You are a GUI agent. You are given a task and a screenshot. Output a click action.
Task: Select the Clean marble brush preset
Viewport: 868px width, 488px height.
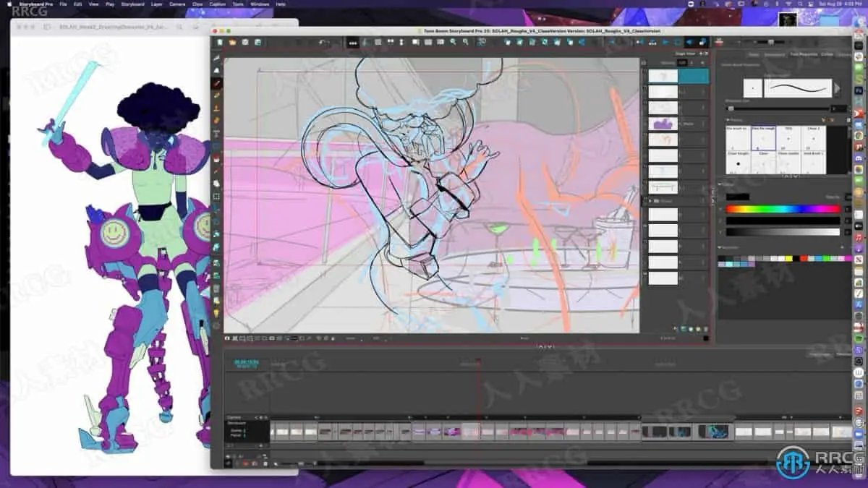coord(788,163)
